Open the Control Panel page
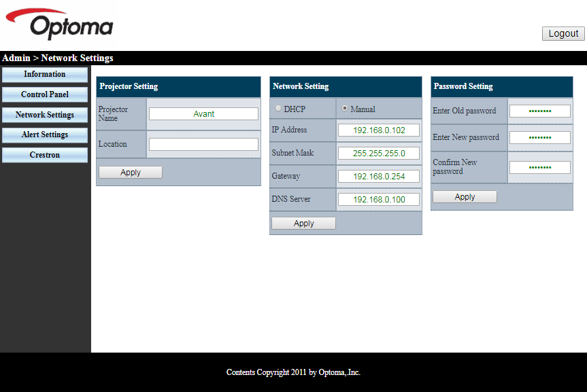 (x=45, y=94)
